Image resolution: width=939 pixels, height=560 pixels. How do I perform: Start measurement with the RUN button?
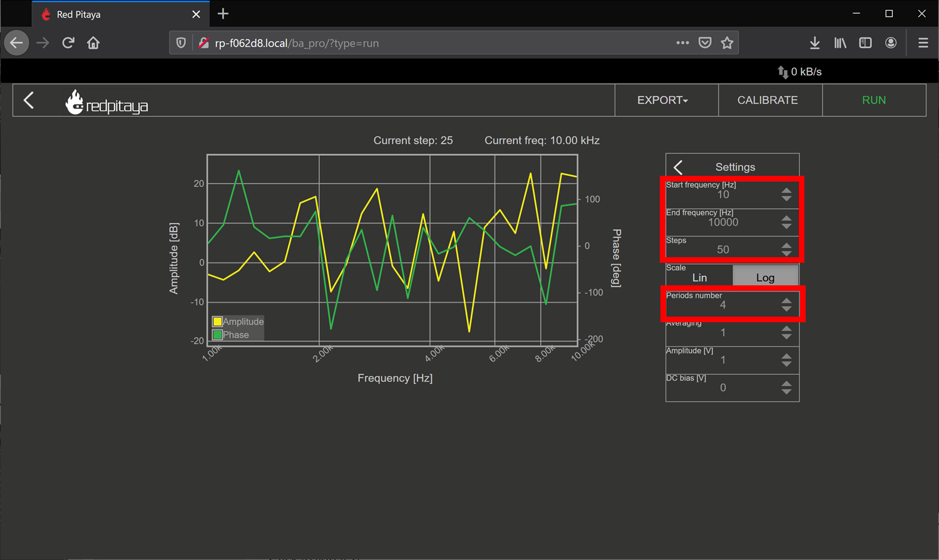coord(874,100)
